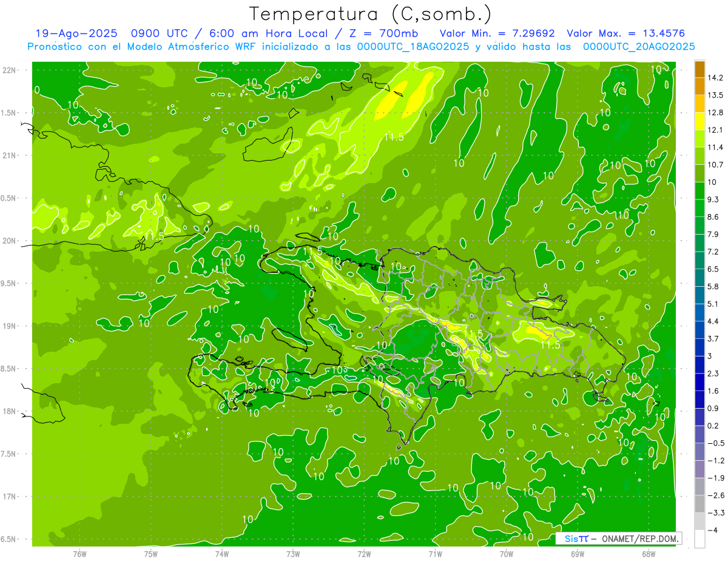The image size is (728, 562).
Task: Pick the green swatch between 8.6 and 9.3
Action: pos(699,209)
